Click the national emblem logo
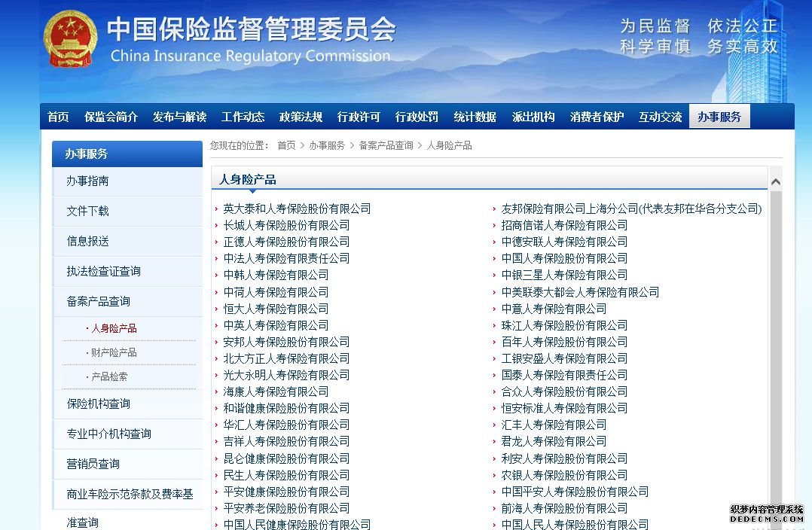 [x=70, y=39]
